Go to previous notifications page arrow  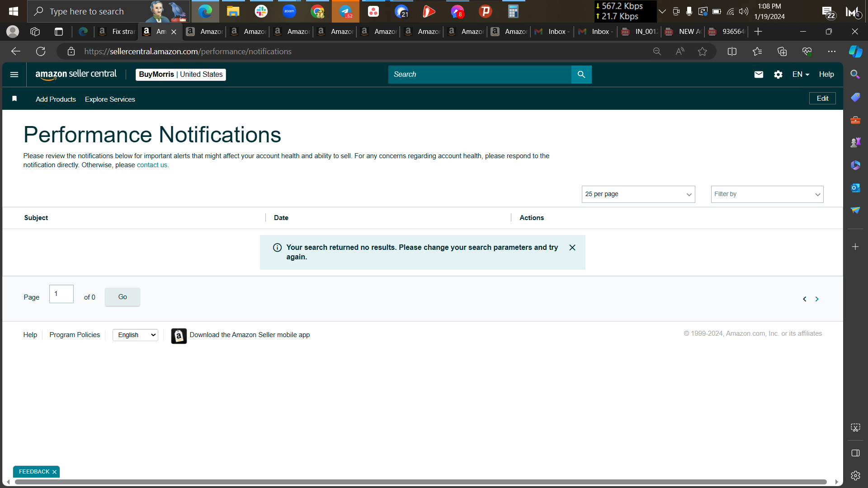[x=805, y=299]
